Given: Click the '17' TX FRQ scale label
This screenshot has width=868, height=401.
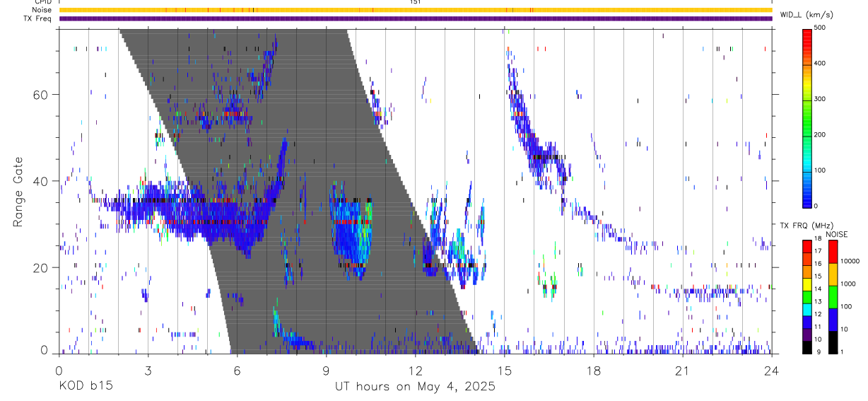Looking at the screenshot, I should click(x=818, y=251).
